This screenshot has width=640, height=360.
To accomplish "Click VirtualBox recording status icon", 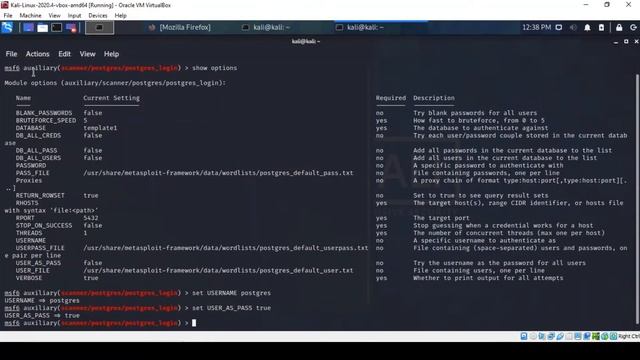I will pyautogui.click(x=587, y=336).
